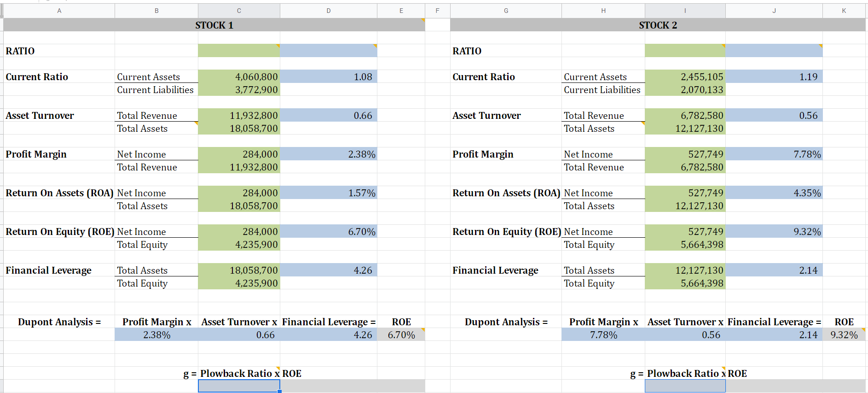Select 4.26 in the Stock 1 Financial Leverage row
The width and height of the screenshot is (868, 393).
(x=329, y=270)
